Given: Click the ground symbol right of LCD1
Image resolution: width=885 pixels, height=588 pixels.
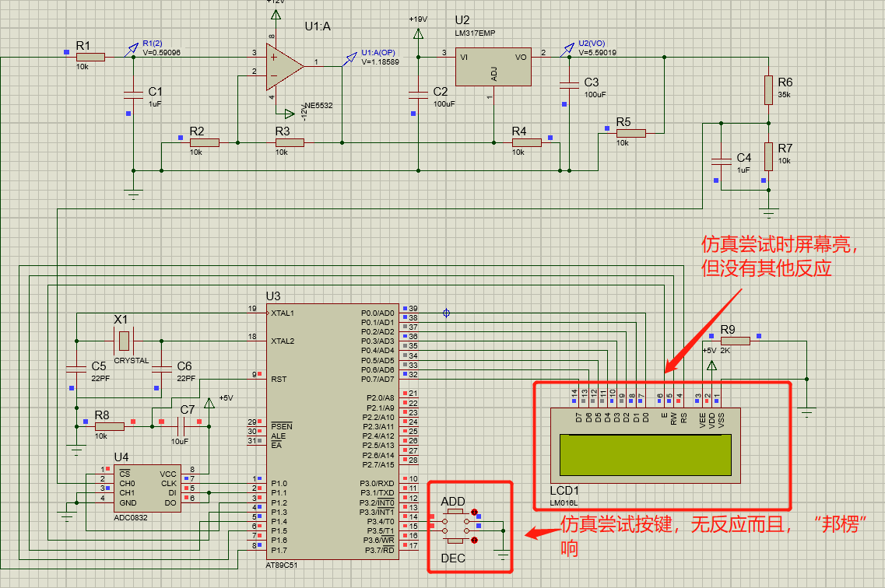Looking at the screenshot, I should coord(806,413).
